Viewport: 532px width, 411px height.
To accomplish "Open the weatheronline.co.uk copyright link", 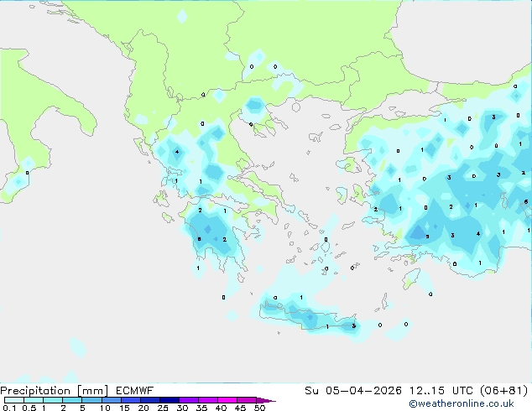I will pyautogui.click(x=462, y=403).
